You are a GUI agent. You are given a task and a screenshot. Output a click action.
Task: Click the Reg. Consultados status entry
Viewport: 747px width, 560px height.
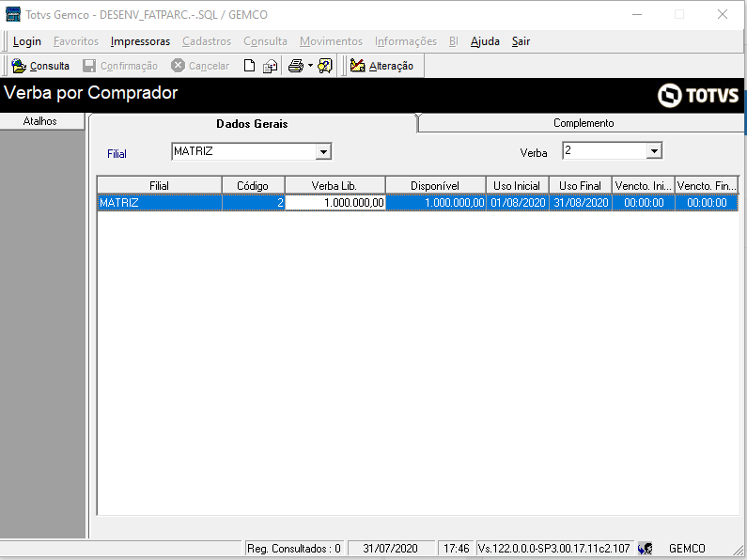[294, 549]
